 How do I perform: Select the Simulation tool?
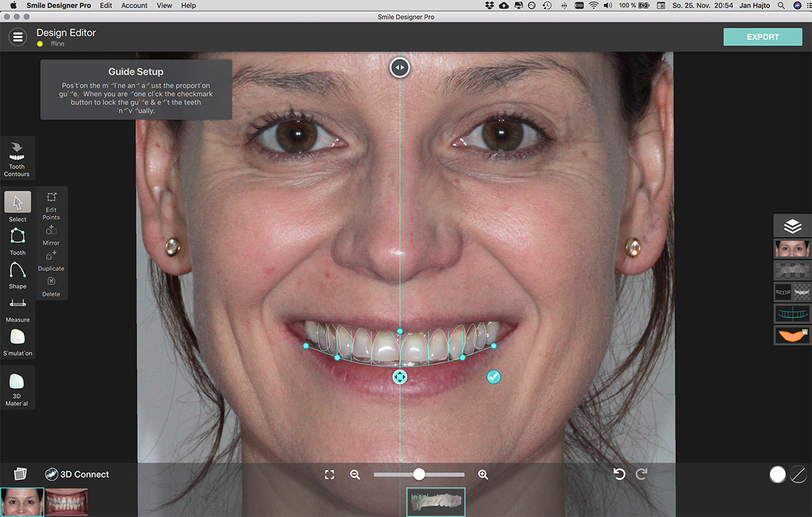(x=18, y=336)
